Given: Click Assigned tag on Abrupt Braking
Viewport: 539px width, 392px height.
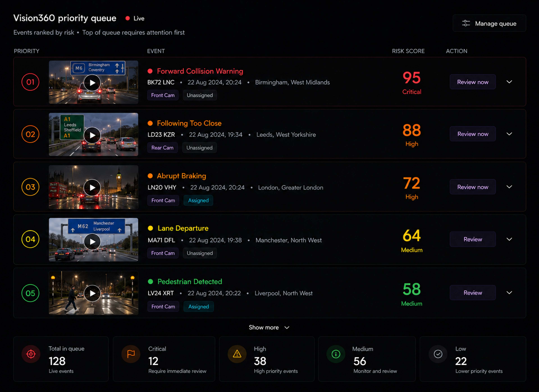Looking at the screenshot, I should pyautogui.click(x=198, y=200).
